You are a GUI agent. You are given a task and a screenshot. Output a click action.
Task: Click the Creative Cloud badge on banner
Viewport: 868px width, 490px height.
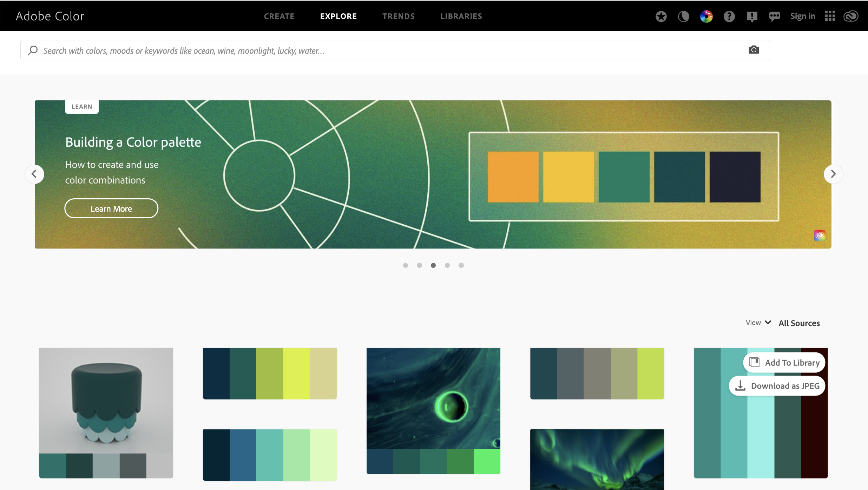[x=820, y=235]
